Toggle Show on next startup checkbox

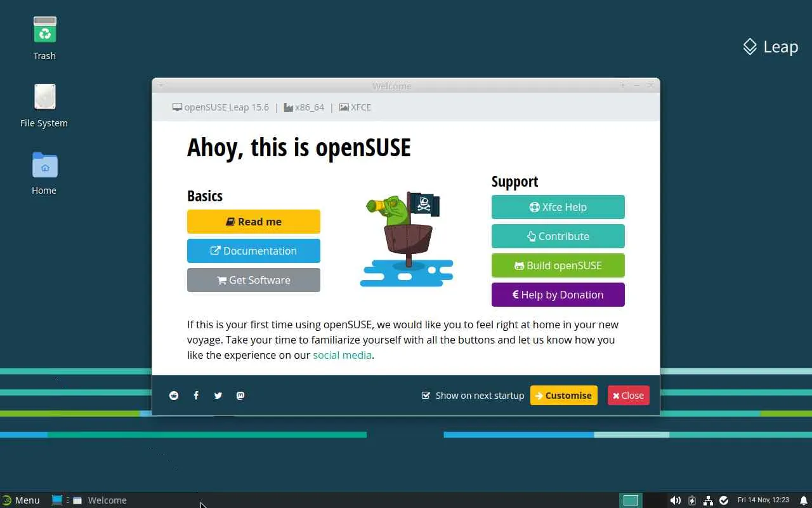(426, 396)
